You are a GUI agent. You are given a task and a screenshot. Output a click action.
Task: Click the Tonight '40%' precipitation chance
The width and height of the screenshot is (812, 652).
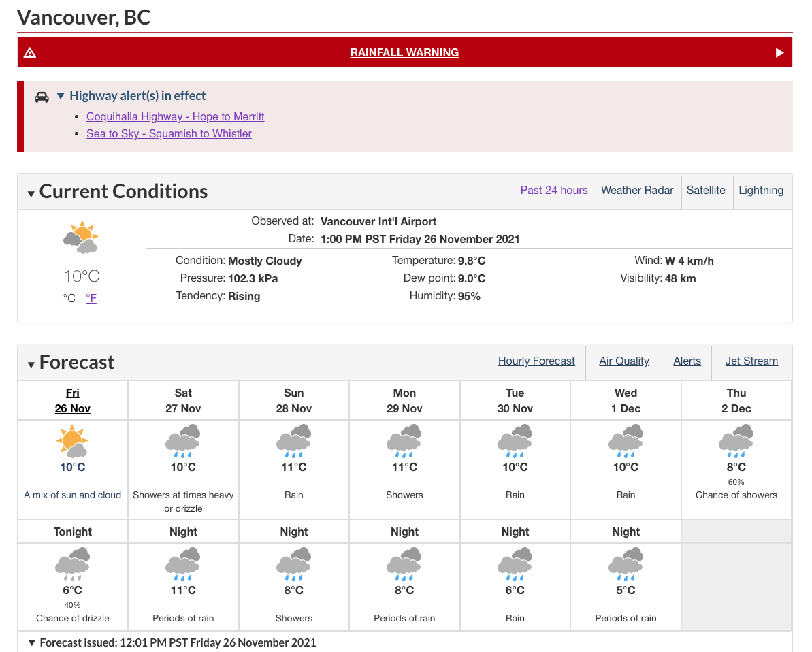[73, 606]
